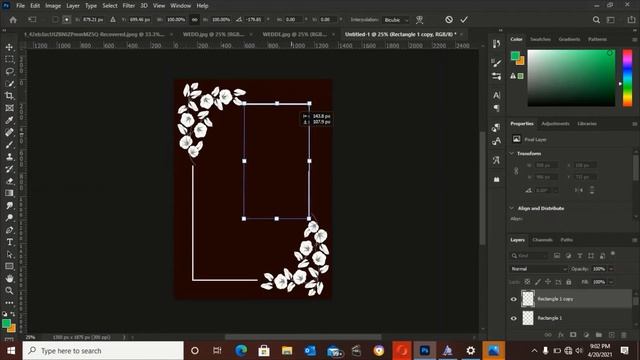Screen dimensions: 640x360
Task: Switch to the Swatches tab
Action: (x=540, y=39)
